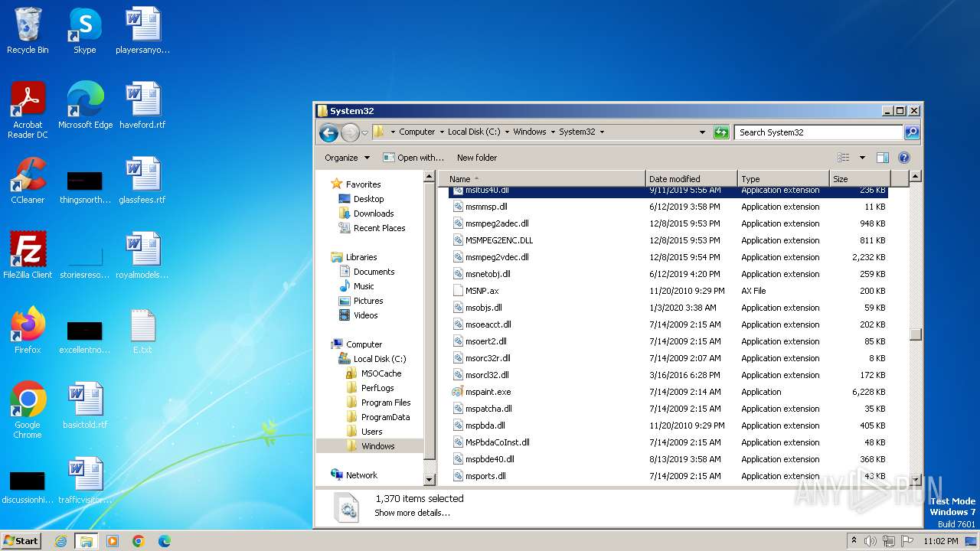
Task: Expand the dropdown arrow after Windows breadcrumb
Action: (553, 132)
